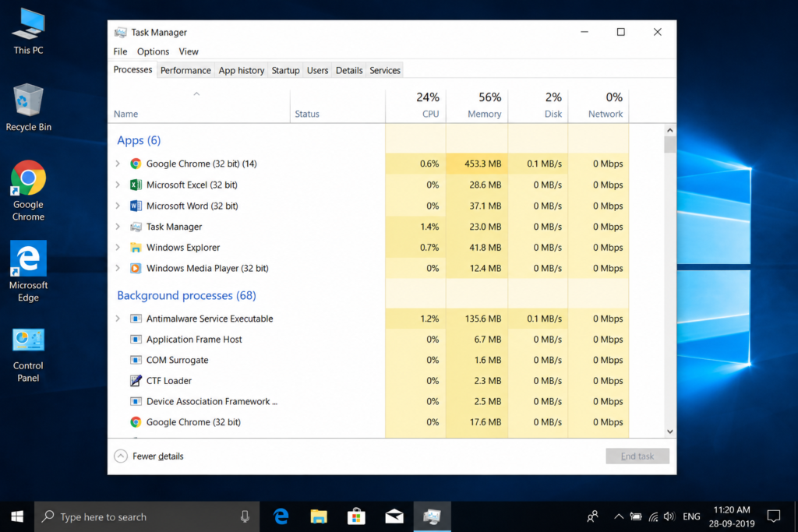
Task: Sort by the Name column header
Action: tap(199, 105)
